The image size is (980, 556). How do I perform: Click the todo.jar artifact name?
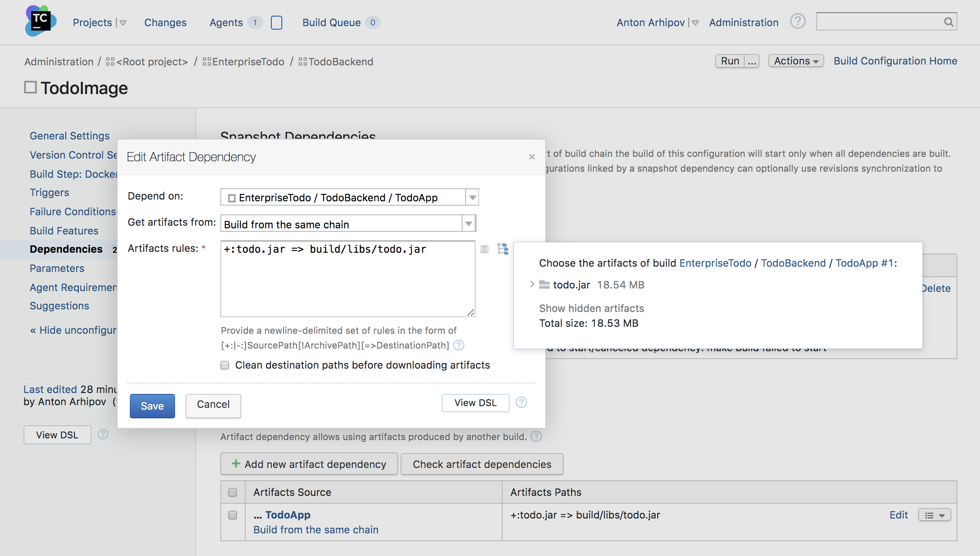coord(571,285)
